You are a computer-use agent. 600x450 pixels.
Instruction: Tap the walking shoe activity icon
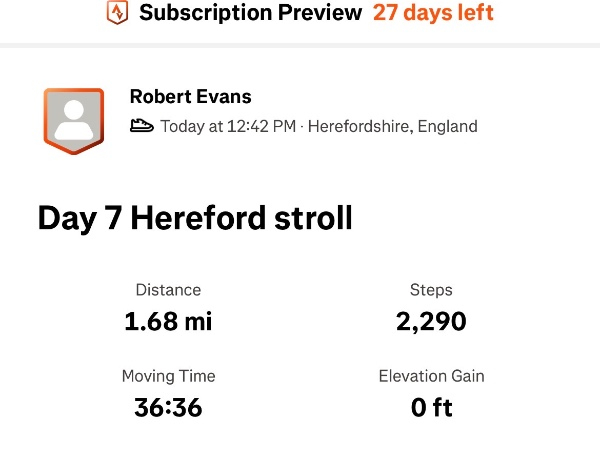point(142,127)
